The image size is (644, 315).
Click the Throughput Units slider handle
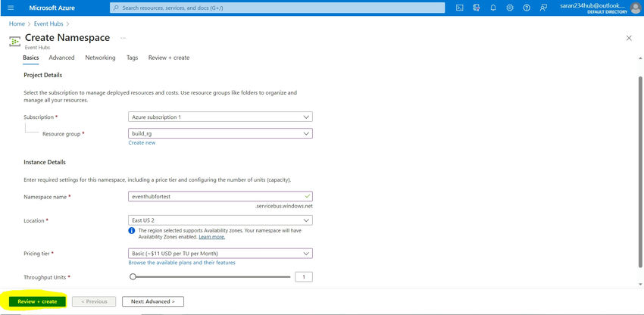point(133,277)
